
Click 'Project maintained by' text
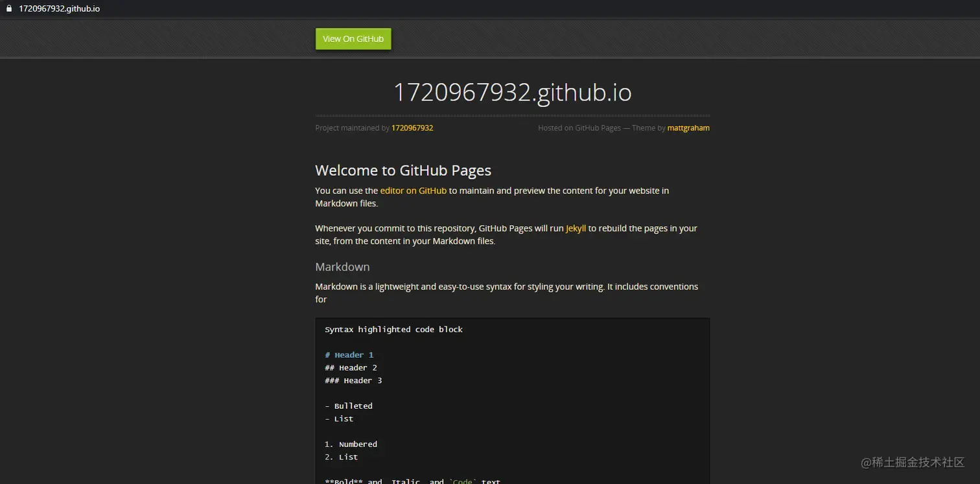click(352, 128)
